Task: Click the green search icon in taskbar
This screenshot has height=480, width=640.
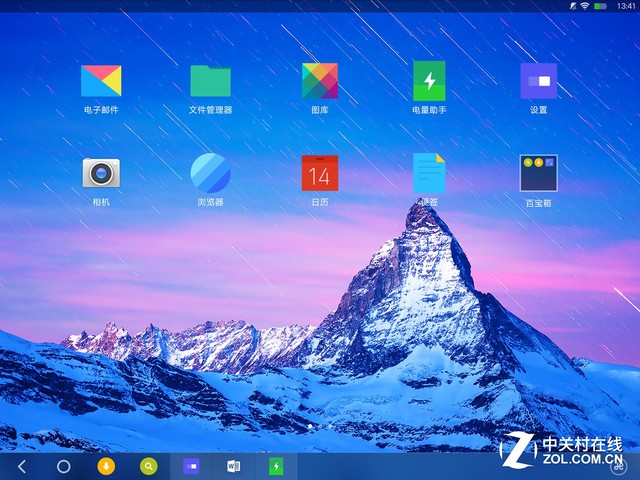Action: [148, 466]
